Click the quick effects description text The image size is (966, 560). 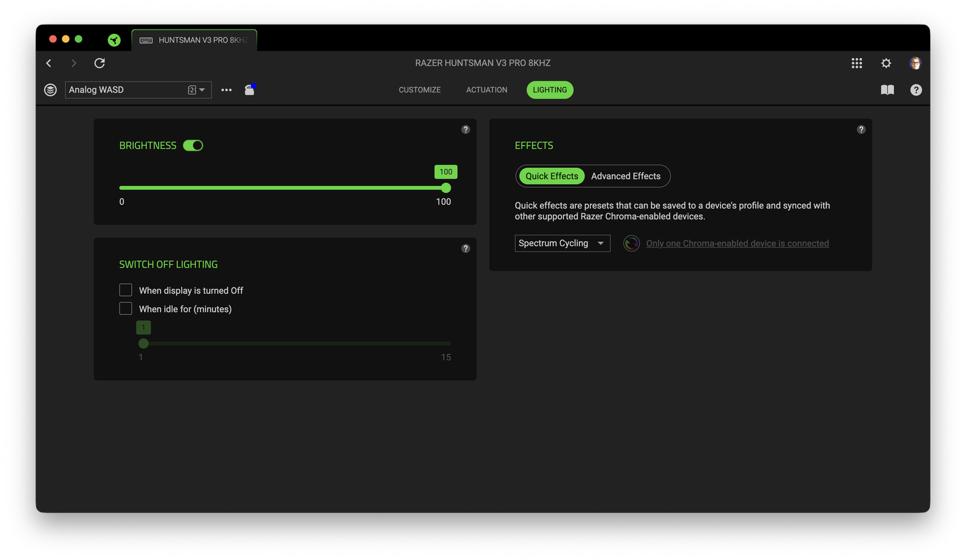[673, 211]
